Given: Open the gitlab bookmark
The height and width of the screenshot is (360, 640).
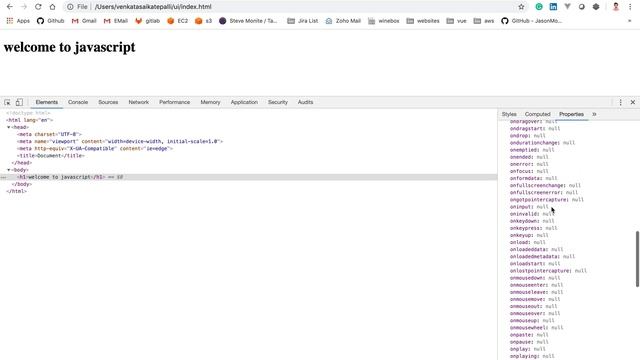Looking at the screenshot, I should pos(147,21).
